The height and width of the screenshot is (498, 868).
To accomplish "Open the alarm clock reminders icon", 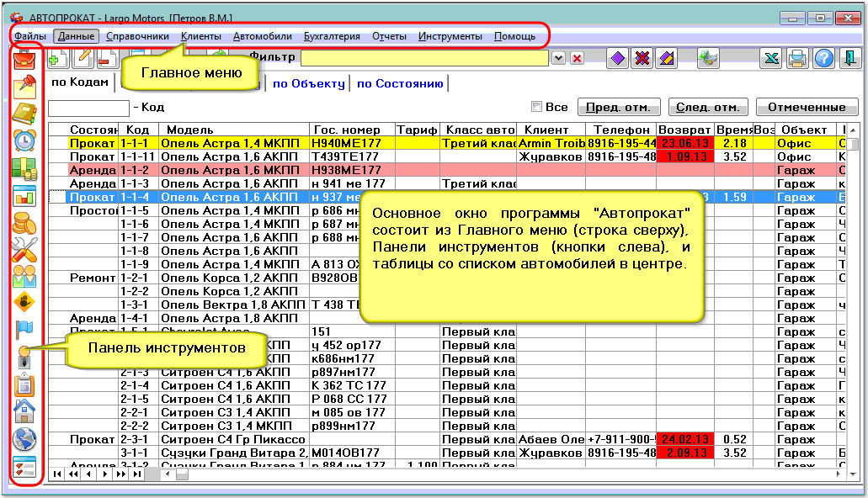I will coord(25,140).
